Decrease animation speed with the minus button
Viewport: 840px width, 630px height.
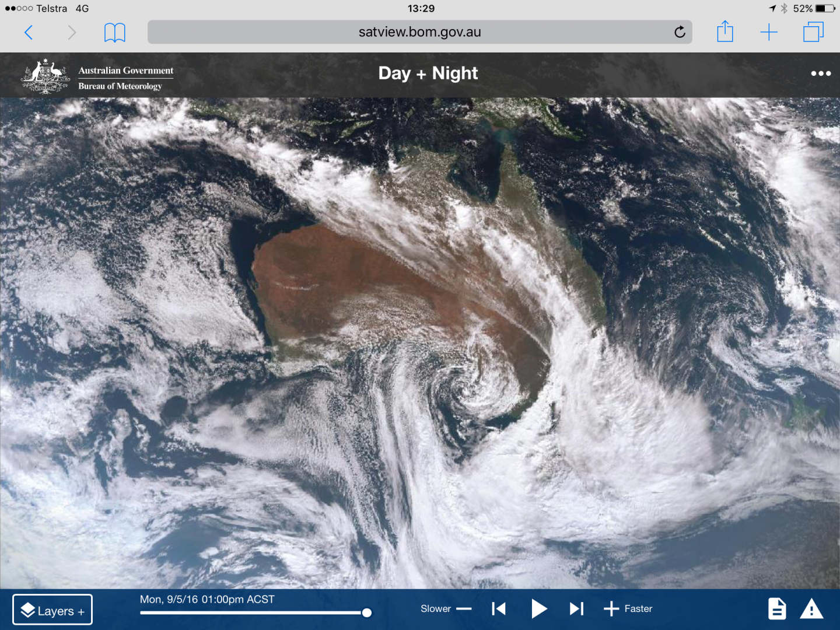point(464,609)
